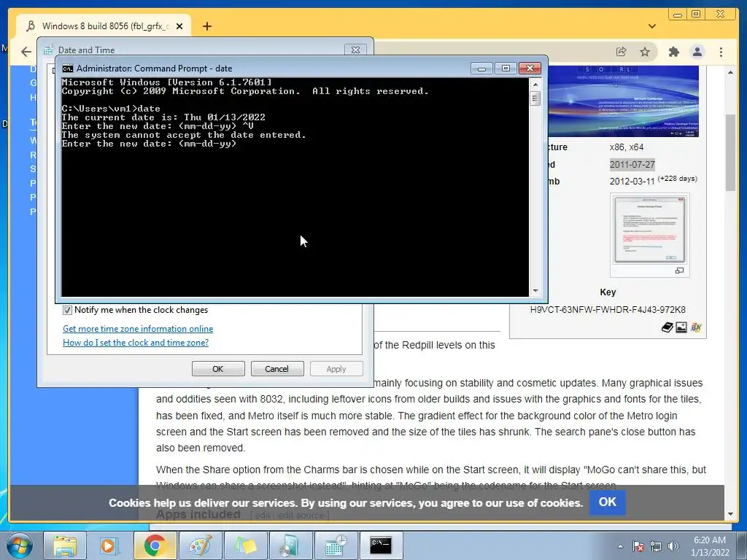The image size is (747, 560).
Task: Accept cookies with the blue OK button
Action: pos(608,502)
